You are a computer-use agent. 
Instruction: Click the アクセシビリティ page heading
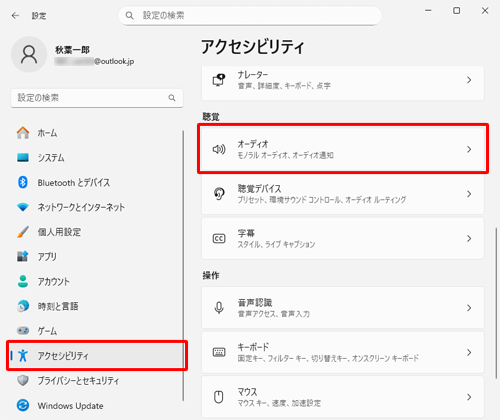(x=253, y=47)
